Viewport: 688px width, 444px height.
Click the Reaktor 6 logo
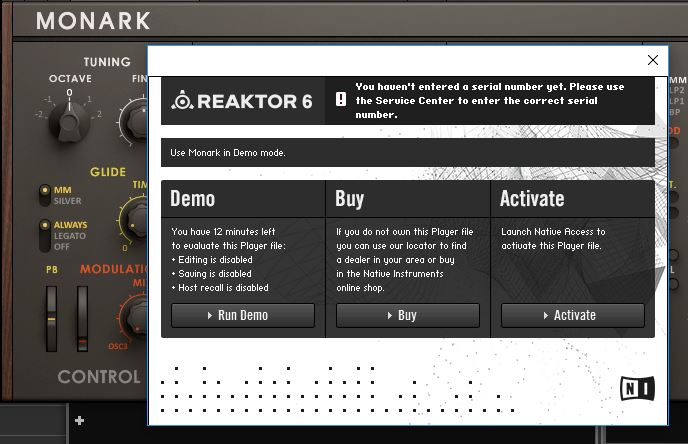point(242,101)
